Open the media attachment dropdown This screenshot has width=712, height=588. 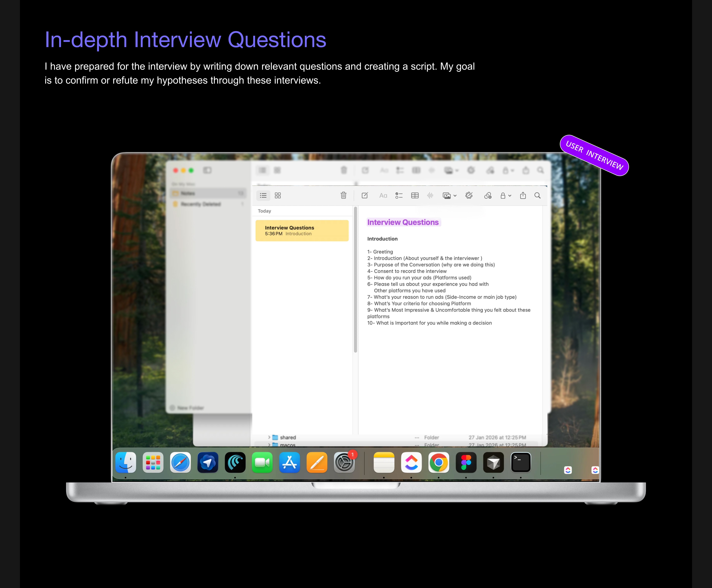pyautogui.click(x=449, y=195)
